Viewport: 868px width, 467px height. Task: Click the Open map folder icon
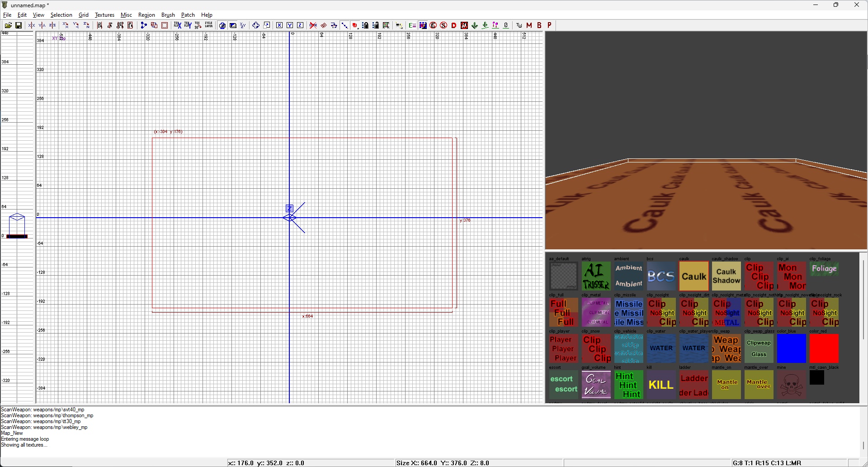pyautogui.click(x=9, y=26)
